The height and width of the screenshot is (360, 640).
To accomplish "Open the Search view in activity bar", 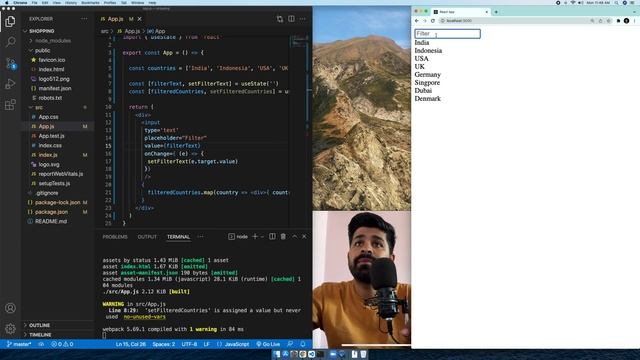I will 10,42.
